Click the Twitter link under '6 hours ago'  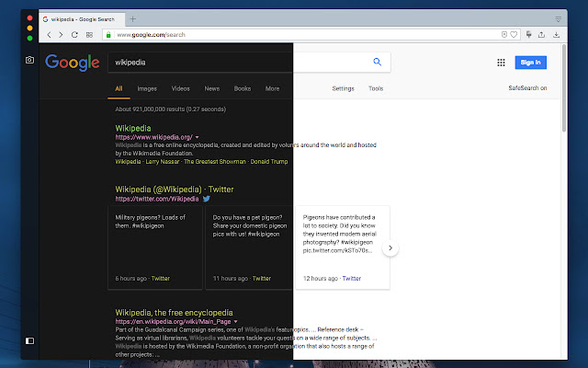tap(161, 278)
